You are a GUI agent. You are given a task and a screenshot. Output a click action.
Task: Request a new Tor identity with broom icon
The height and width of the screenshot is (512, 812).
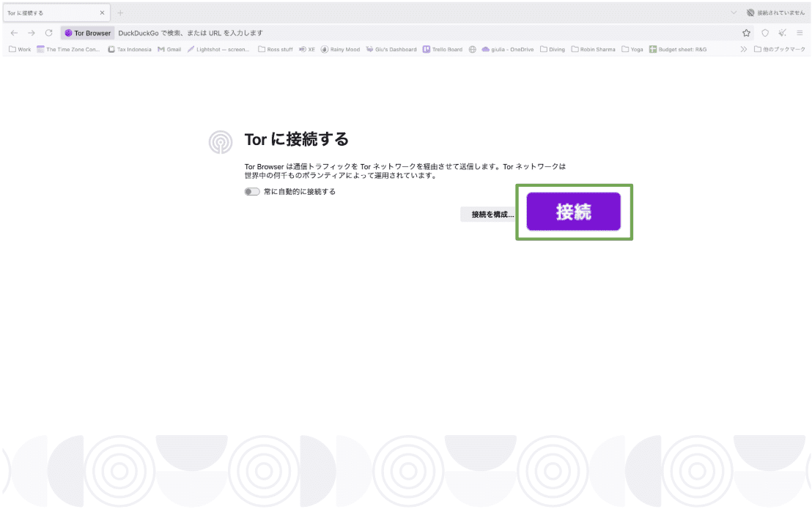pyautogui.click(x=781, y=33)
